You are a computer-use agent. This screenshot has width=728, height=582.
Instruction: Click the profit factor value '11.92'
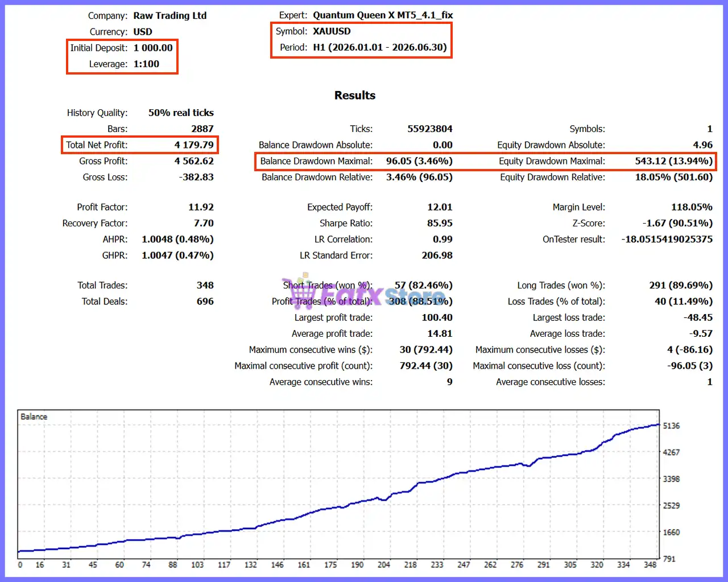(201, 207)
